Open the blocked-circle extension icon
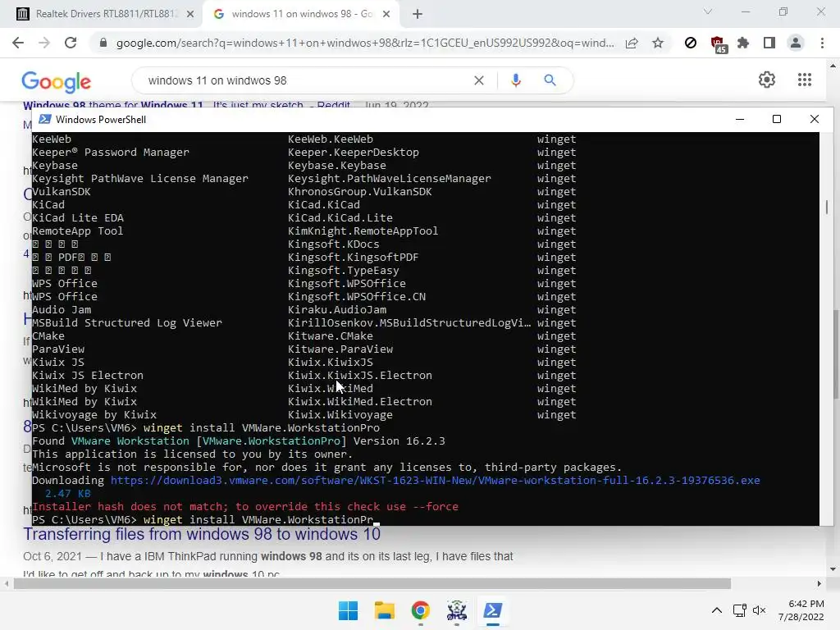This screenshot has width=840, height=630. (x=691, y=43)
